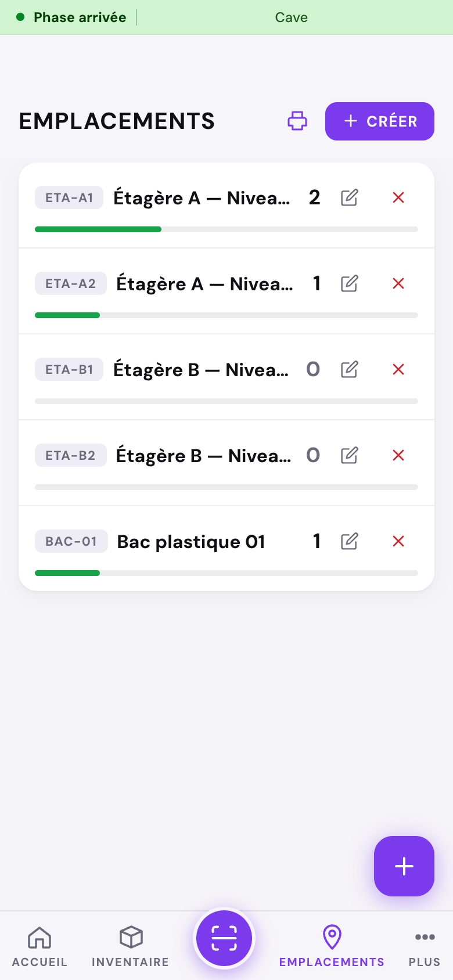Tap the center scan button

pyautogui.click(x=224, y=938)
